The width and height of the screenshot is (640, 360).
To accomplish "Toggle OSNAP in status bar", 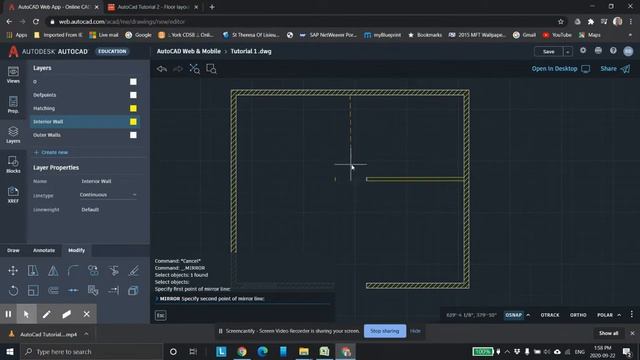I will 513,315.
